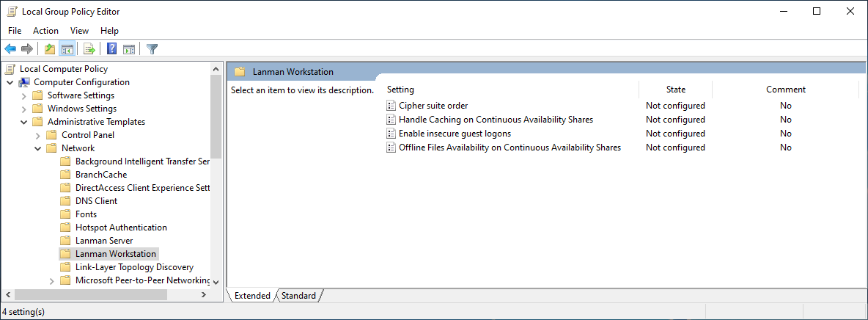The height and width of the screenshot is (320, 868).
Task: Switch to the Standard tab
Action: [x=298, y=296]
